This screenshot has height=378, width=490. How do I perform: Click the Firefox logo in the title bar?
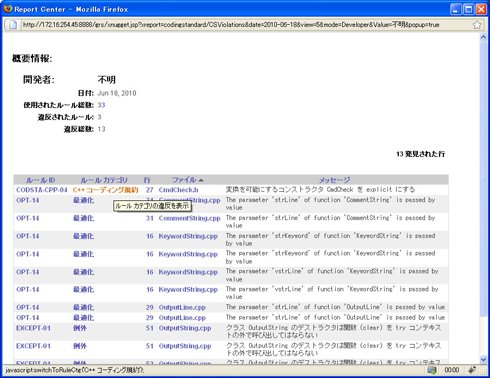coord(7,9)
